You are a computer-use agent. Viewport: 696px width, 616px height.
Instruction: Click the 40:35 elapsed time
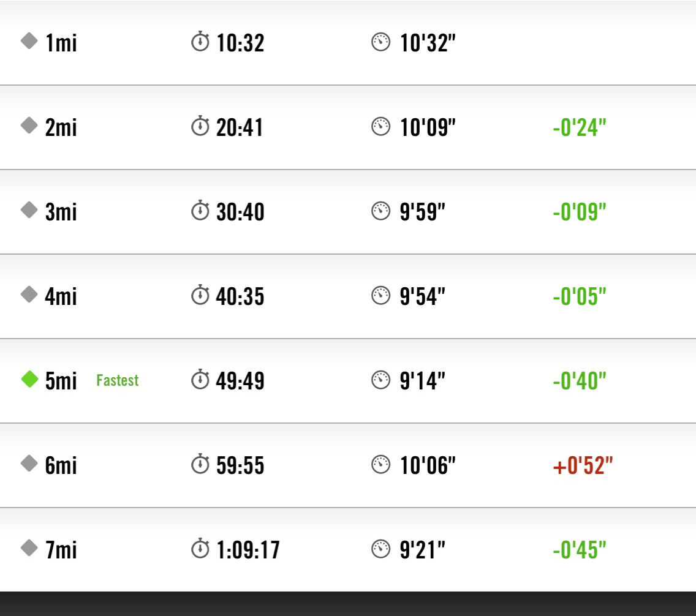[x=240, y=296]
